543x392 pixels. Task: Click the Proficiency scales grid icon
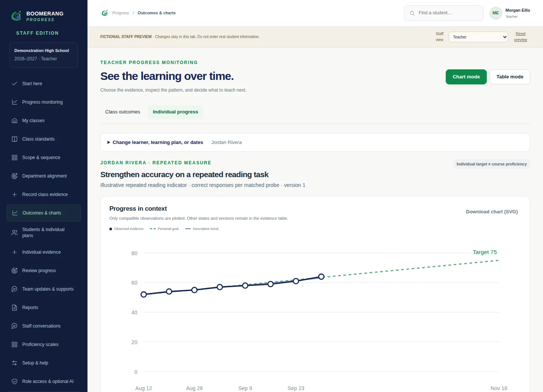14,345
